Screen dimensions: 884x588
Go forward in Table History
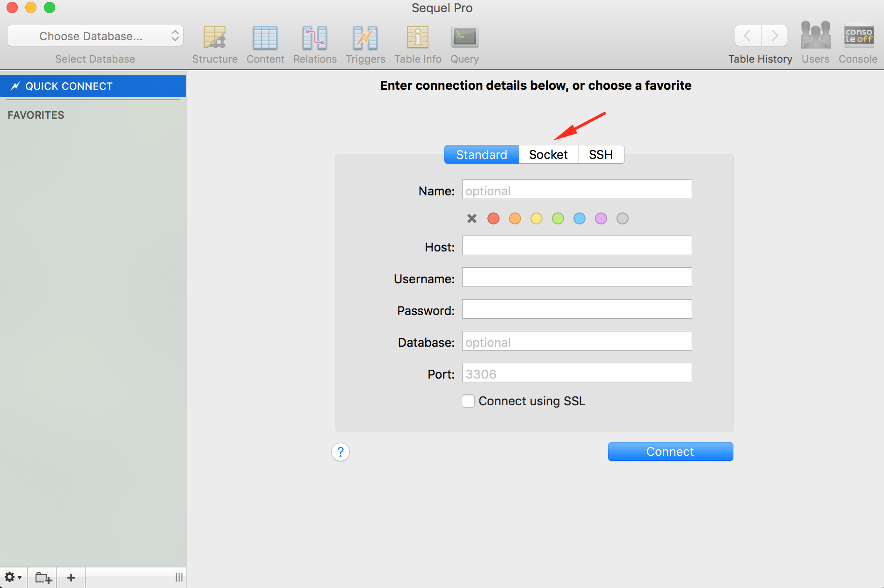pos(774,36)
